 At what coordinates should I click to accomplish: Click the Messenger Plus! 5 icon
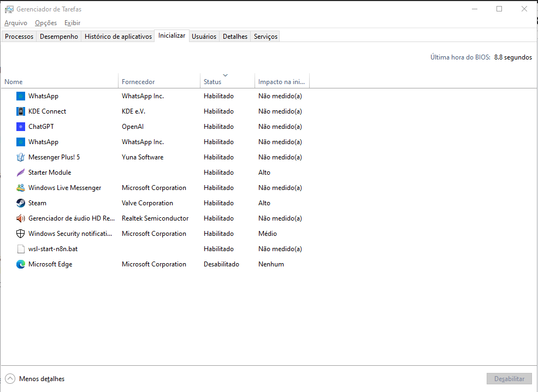[21, 157]
